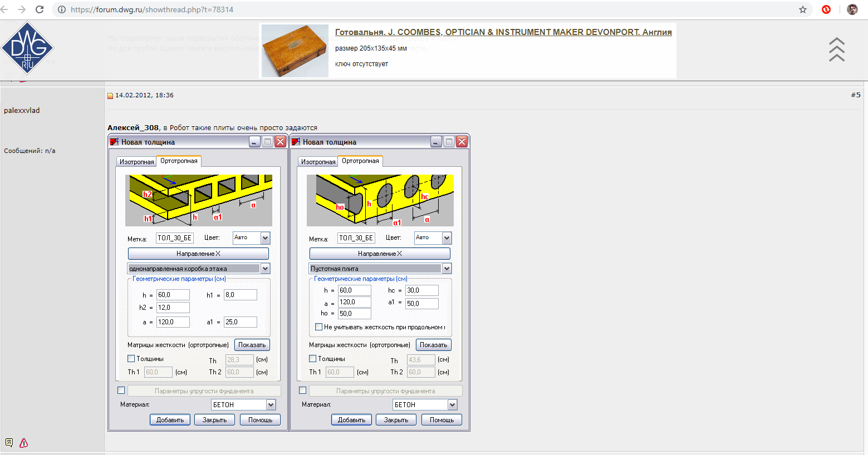
Task: Click the red extension icon in the browser toolbar
Action: point(826,9)
